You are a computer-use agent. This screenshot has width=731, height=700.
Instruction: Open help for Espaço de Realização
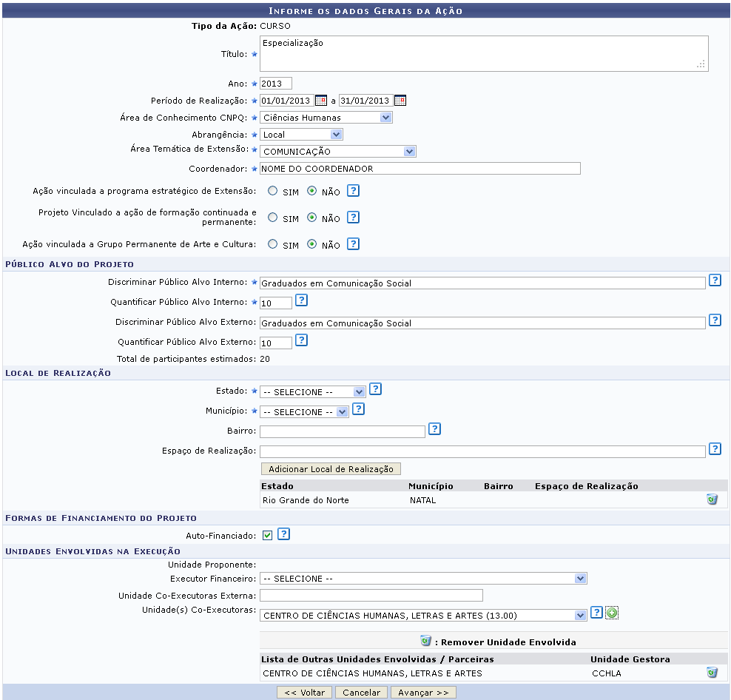pyautogui.click(x=715, y=448)
